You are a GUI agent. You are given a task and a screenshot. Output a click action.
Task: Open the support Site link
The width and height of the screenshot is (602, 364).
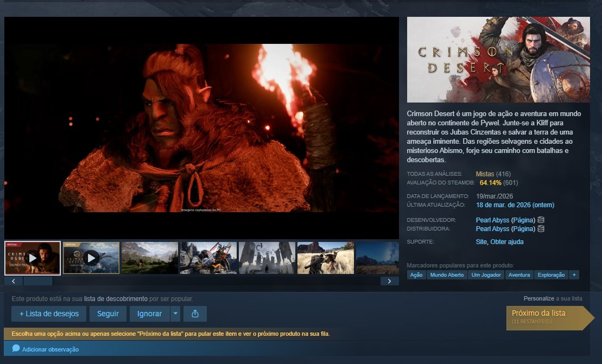click(481, 242)
